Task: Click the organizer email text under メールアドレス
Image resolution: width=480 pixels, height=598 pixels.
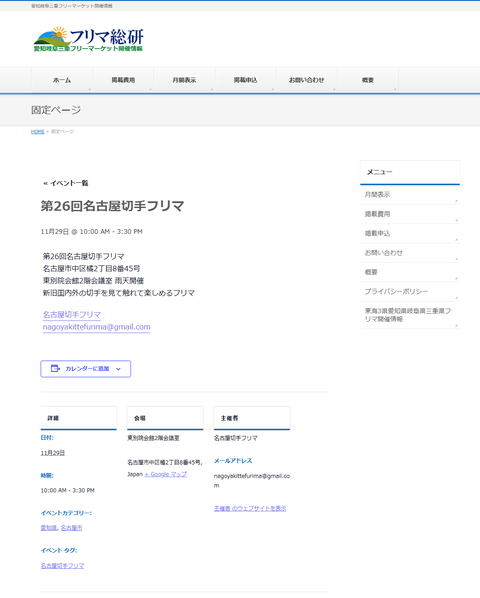Action: [252, 481]
